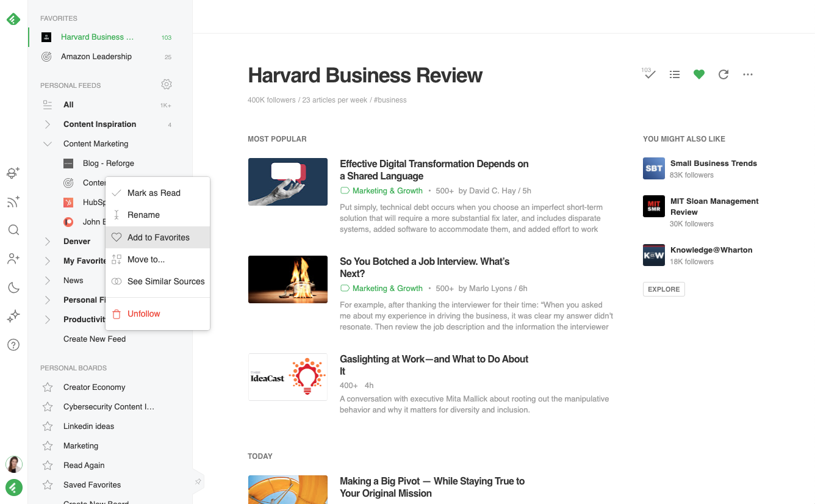Image resolution: width=815 pixels, height=504 pixels.
Task: Click the MIT Sloan Management Review logo
Action: [654, 206]
